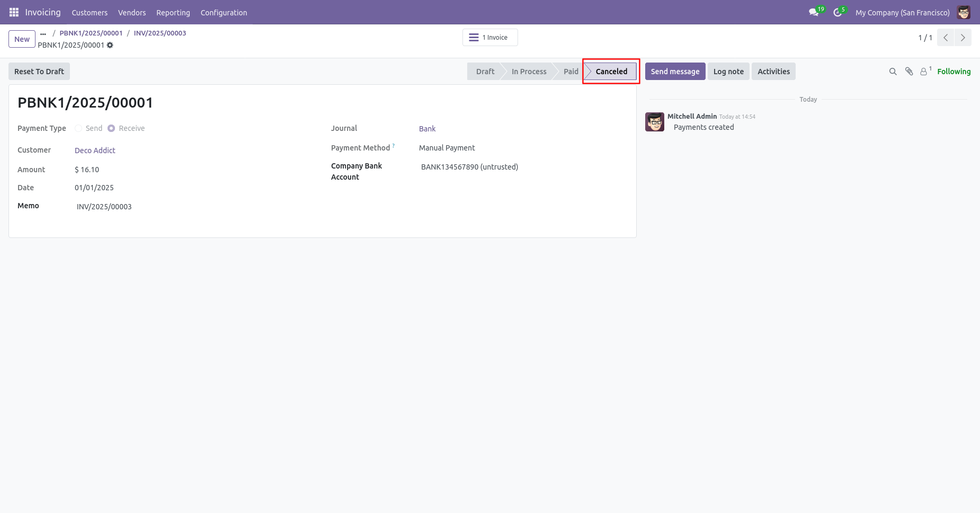Open the Bank journal link

427,129
